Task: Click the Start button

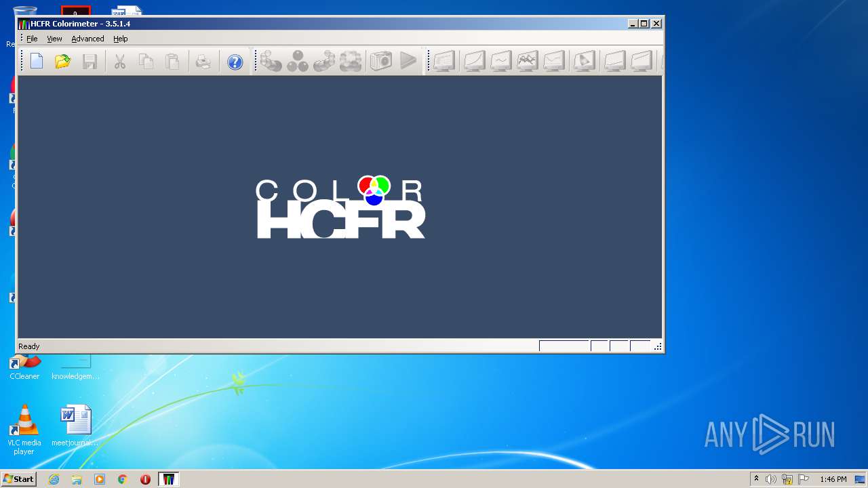Action: click(18, 479)
